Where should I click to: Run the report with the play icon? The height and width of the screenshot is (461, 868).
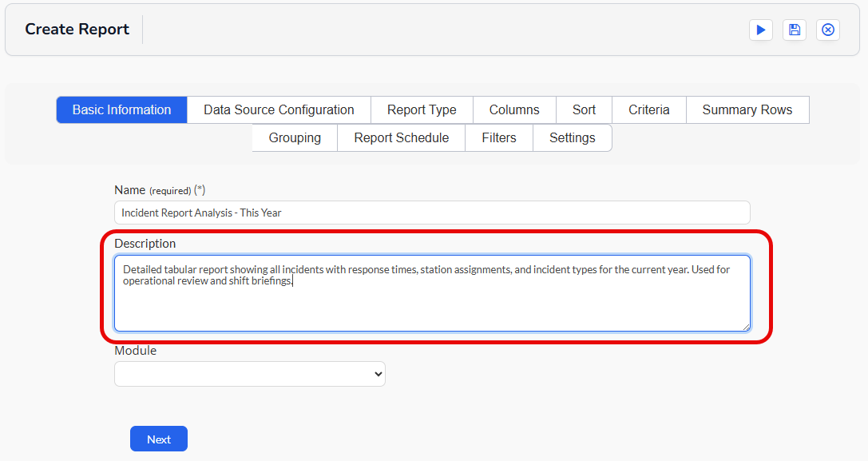tap(761, 30)
